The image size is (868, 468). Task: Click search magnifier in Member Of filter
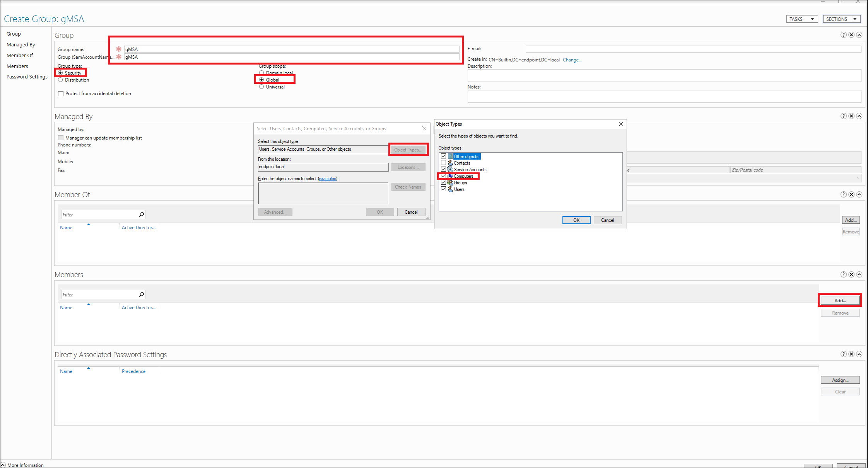[142, 214]
